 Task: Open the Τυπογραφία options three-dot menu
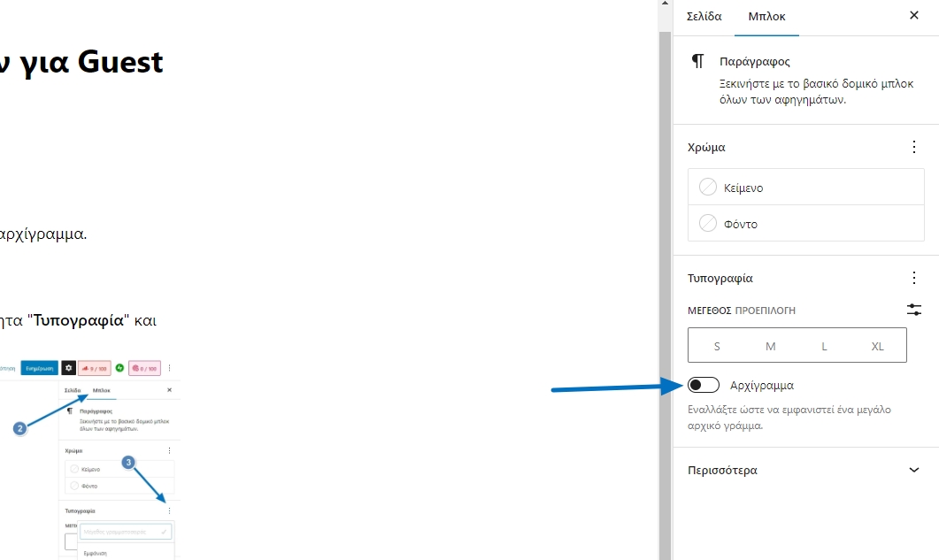[x=914, y=278]
